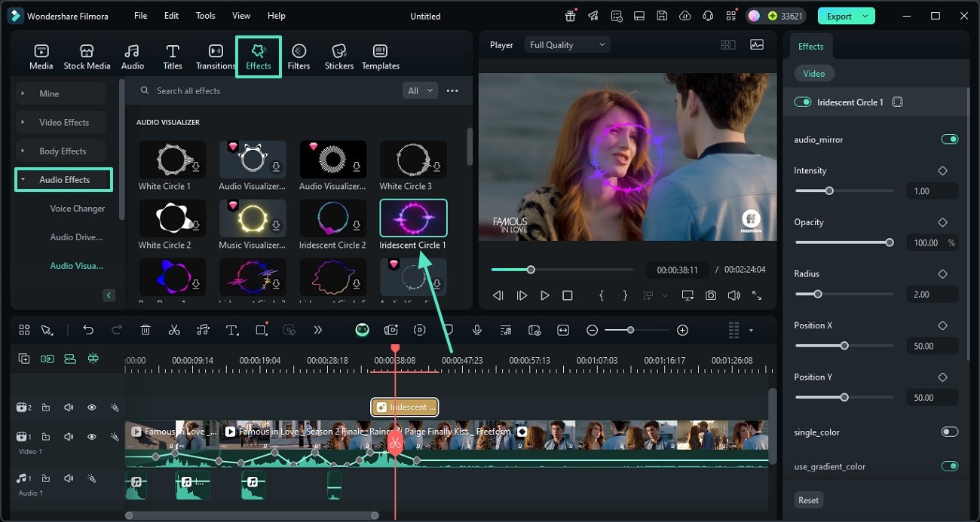Record voiceover with the microphone icon
The width and height of the screenshot is (980, 522).
pyautogui.click(x=477, y=330)
